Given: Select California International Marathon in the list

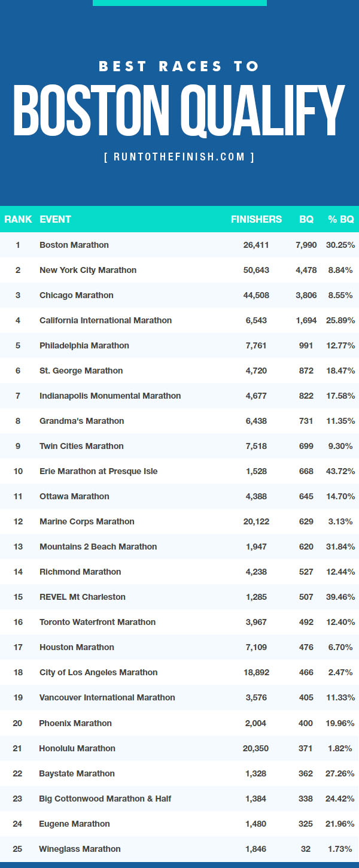Looking at the screenshot, I should point(105,320).
